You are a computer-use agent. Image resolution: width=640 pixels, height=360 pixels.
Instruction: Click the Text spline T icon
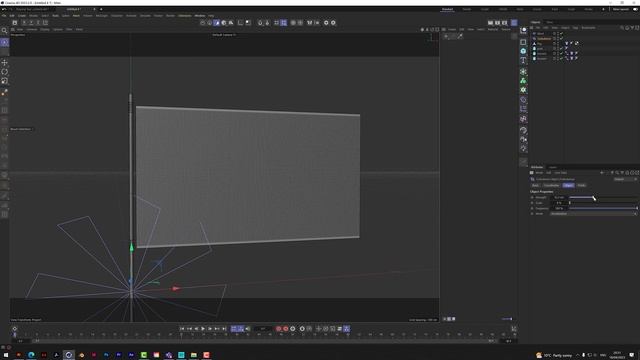523,60
